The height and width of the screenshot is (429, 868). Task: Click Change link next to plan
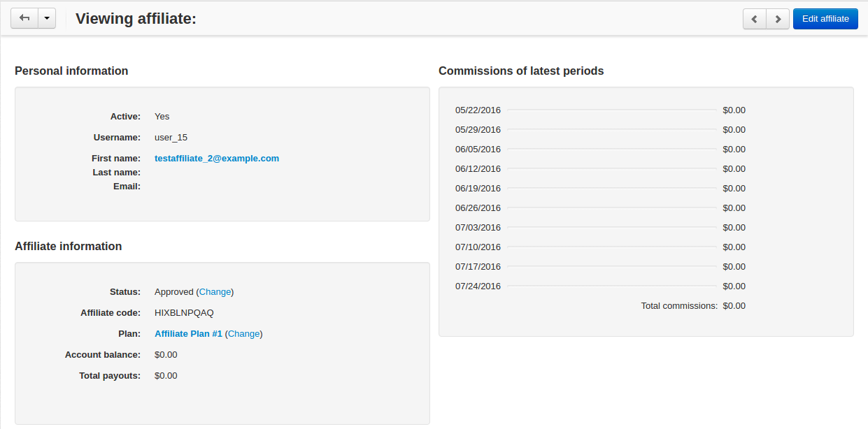tap(243, 334)
